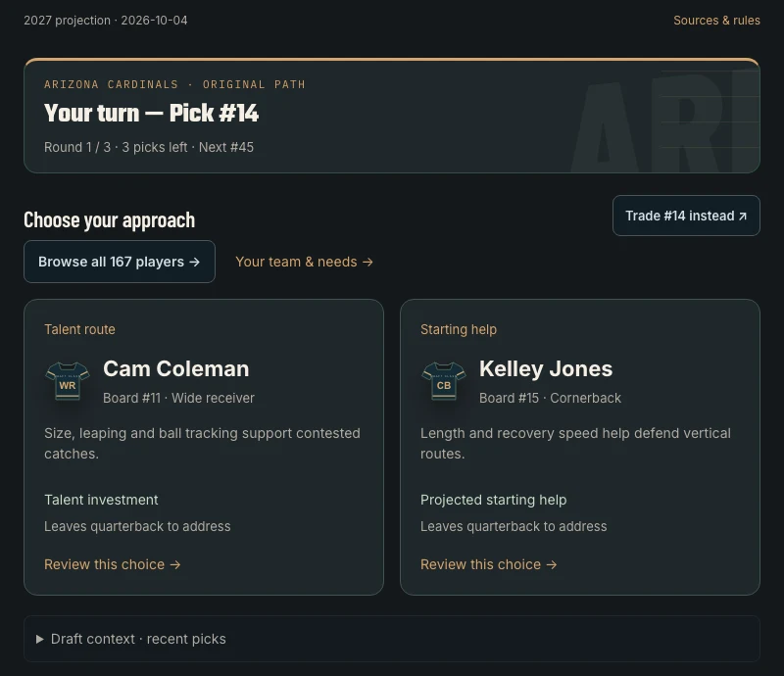Click the 'Round 1 / 3 · 3 picks left' status line
This screenshot has height=676, width=784.
149,148
